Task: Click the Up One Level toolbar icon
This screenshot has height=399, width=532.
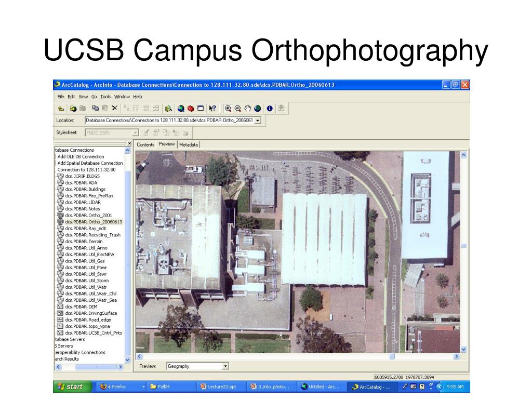Action: (61, 109)
